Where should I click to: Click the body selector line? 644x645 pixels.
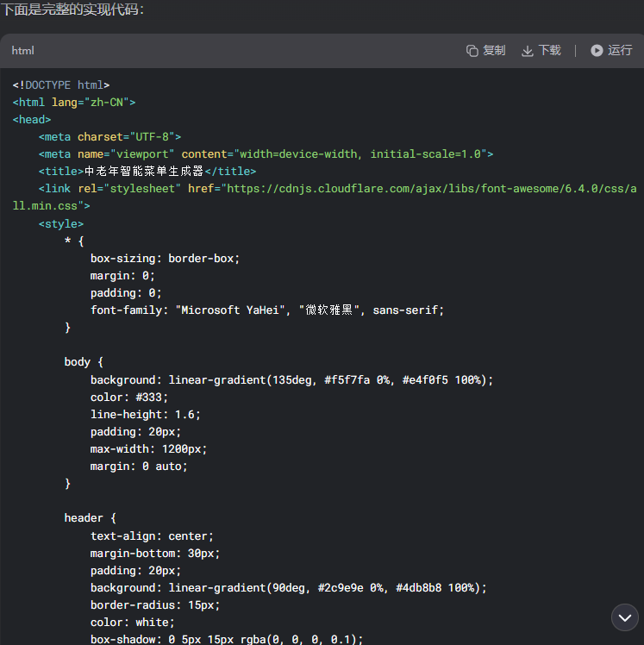point(84,362)
